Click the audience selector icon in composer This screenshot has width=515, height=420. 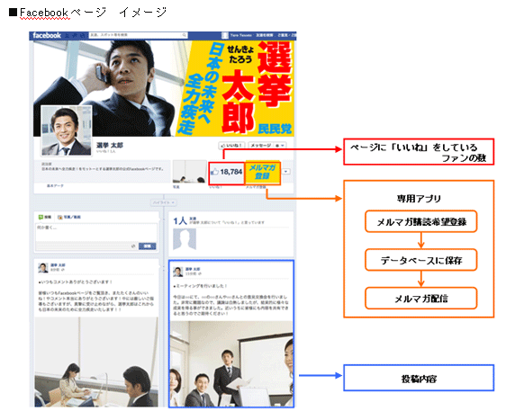133,246
